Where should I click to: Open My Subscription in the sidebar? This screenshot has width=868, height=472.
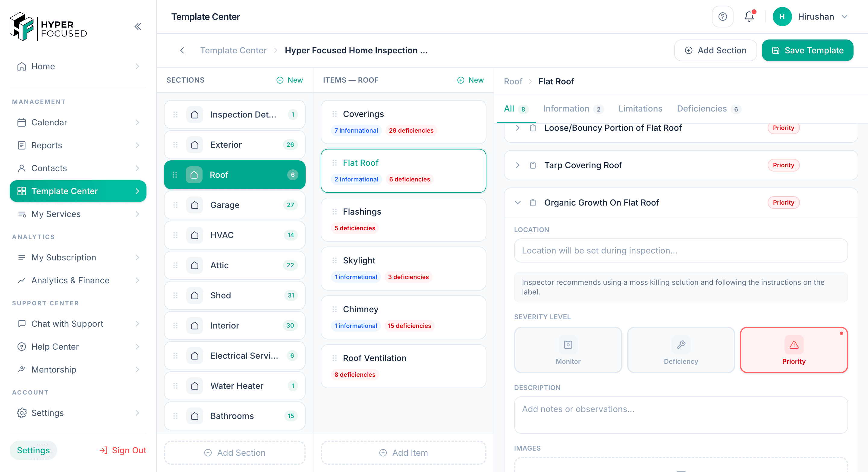[78, 257]
